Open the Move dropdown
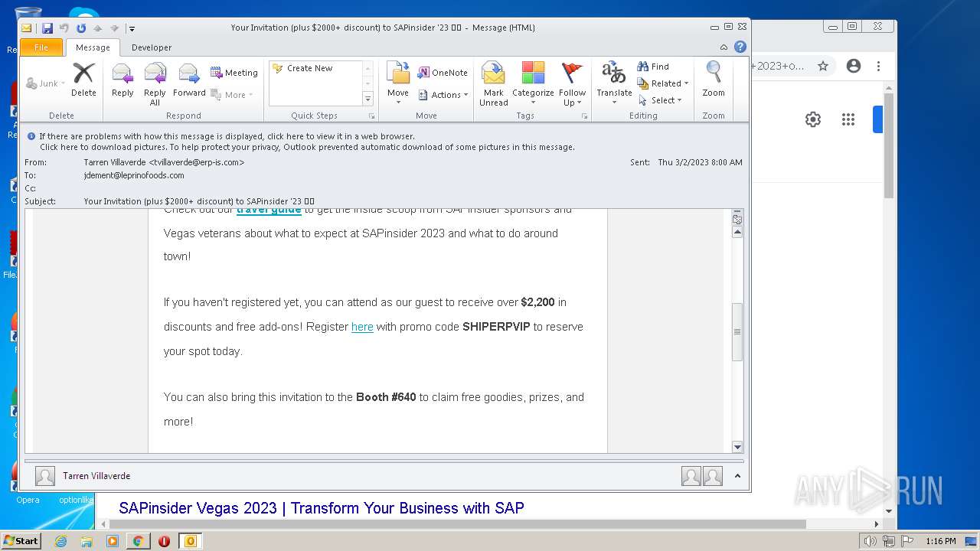The width and height of the screenshot is (980, 551). (398, 84)
